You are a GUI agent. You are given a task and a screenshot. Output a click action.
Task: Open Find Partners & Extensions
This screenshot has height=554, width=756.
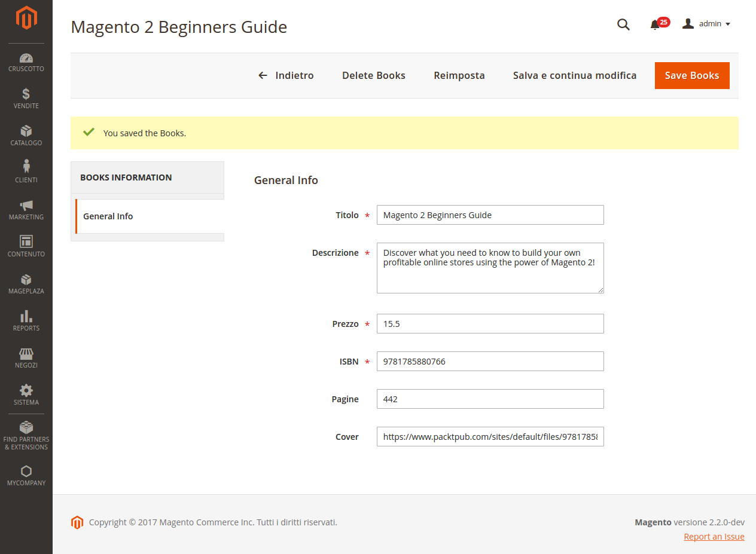coord(26,436)
